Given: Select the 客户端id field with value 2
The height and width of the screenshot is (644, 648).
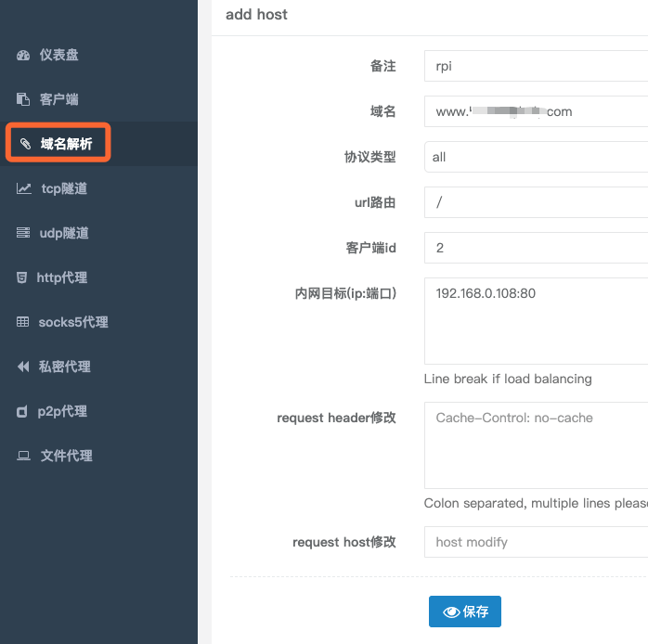Looking at the screenshot, I should [536, 248].
